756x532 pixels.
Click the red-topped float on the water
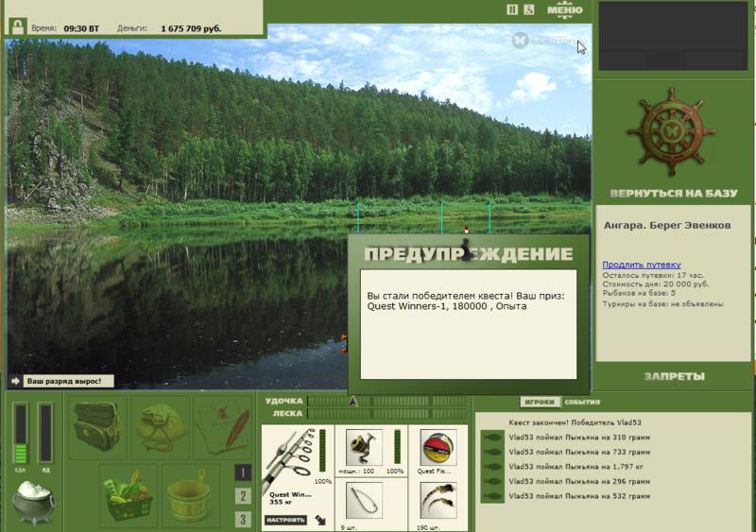tap(466, 230)
